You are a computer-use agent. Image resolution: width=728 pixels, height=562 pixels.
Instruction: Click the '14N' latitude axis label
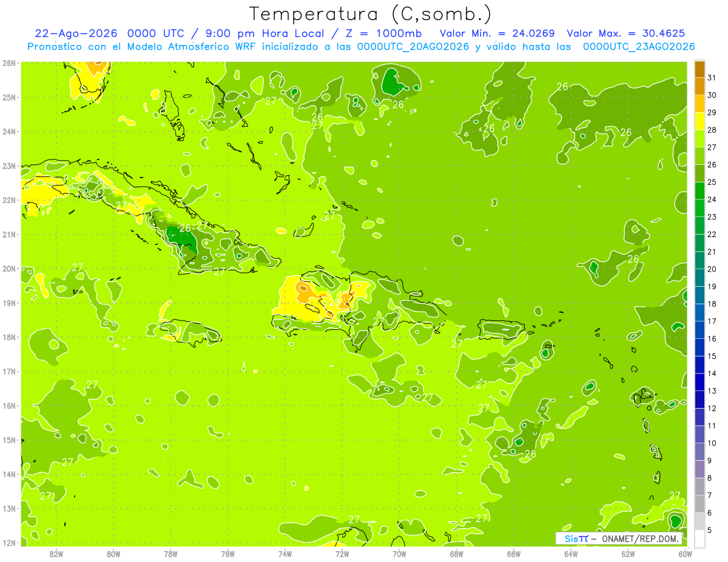(9, 474)
